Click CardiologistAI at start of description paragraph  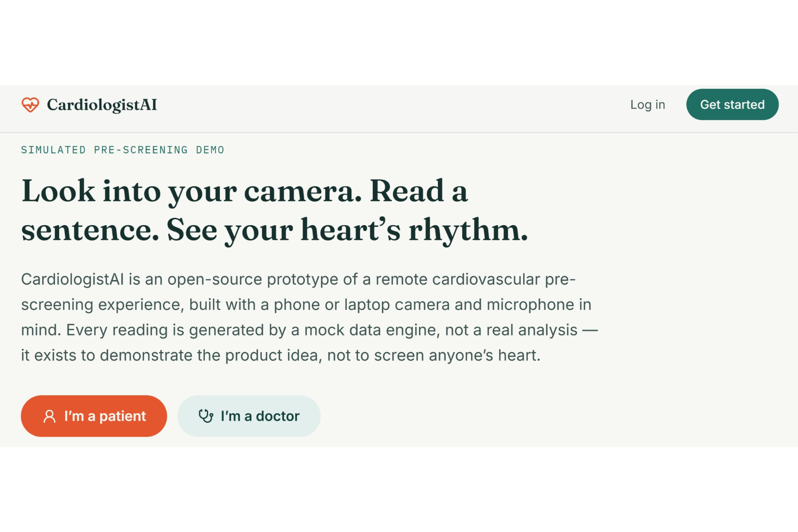pos(72,279)
